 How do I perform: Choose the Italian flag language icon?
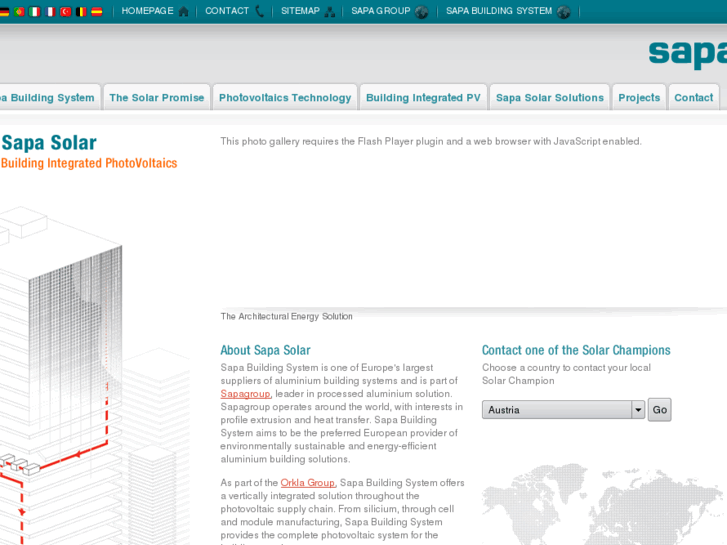click(34, 12)
